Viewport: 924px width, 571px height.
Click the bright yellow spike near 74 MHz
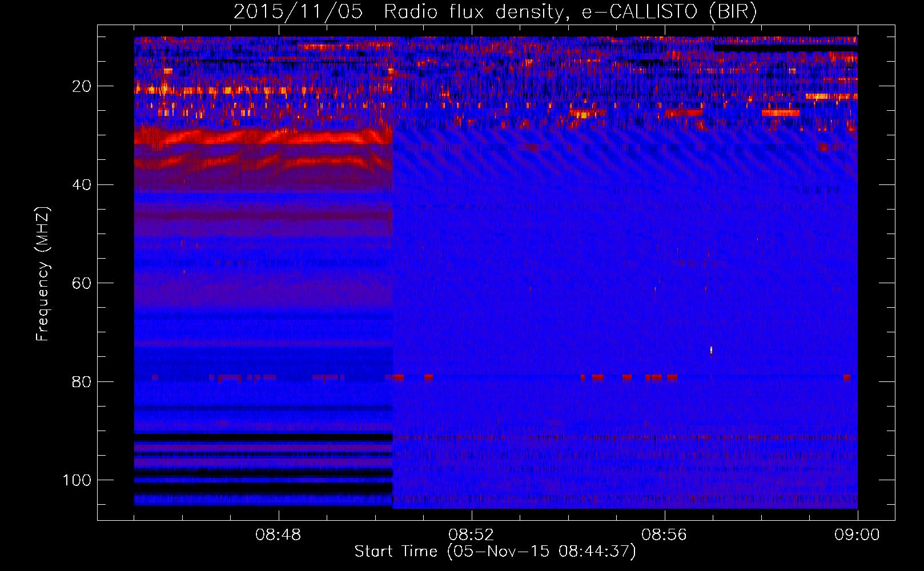(711, 350)
